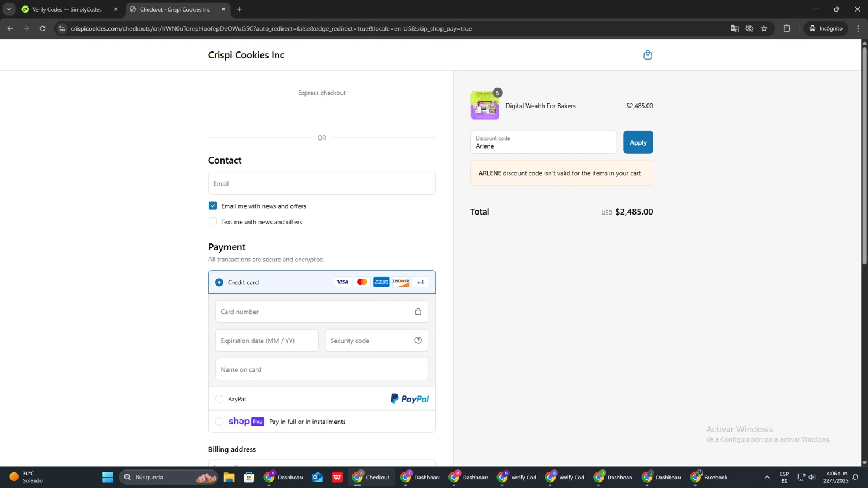Select the Shop Pay payment option
The width and height of the screenshot is (868, 488).
point(219,422)
